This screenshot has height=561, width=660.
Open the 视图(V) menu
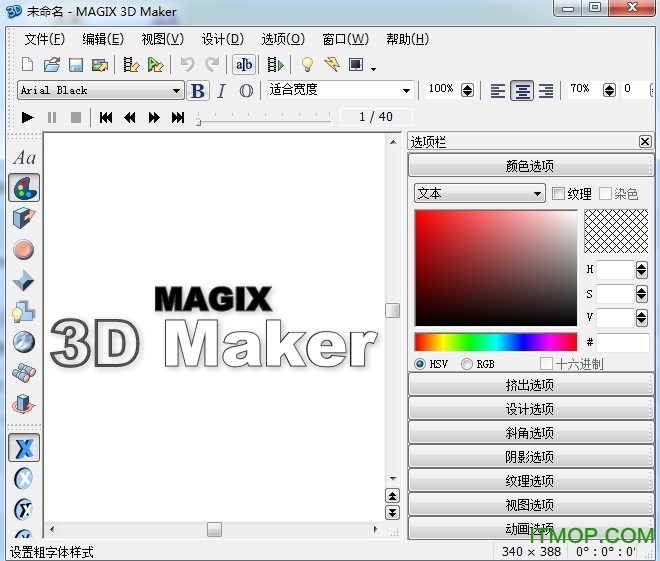coord(163,40)
